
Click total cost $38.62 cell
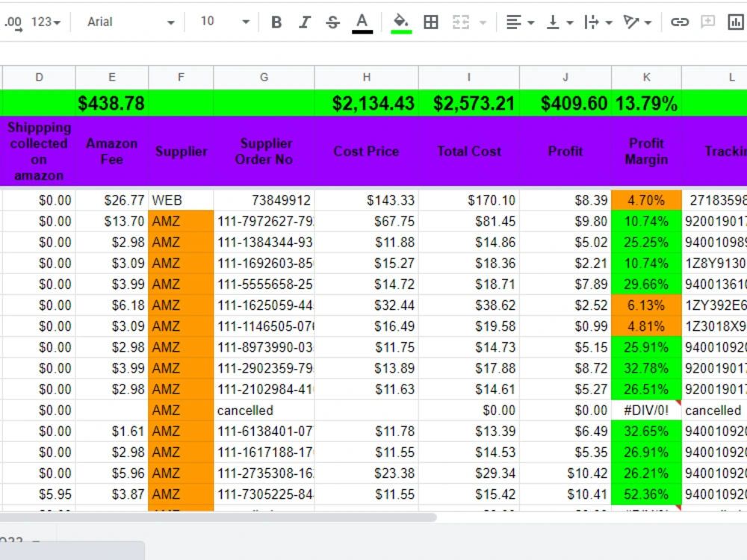point(469,305)
